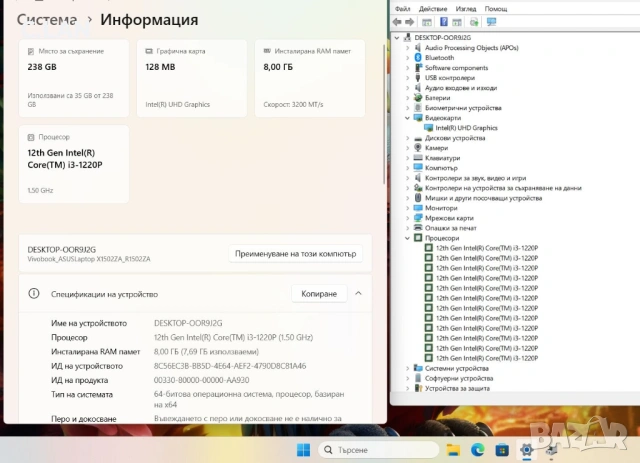
Task: Click the Копиране button
Action: pos(320,293)
